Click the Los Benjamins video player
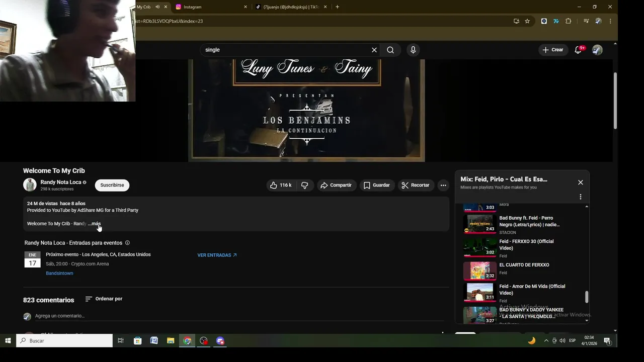The image size is (644, 362). coord(306,111)
